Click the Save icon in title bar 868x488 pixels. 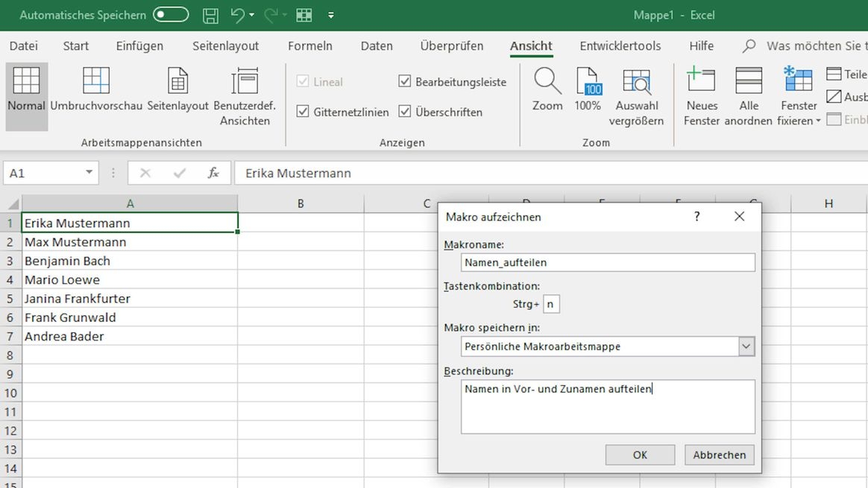[211, 15]
